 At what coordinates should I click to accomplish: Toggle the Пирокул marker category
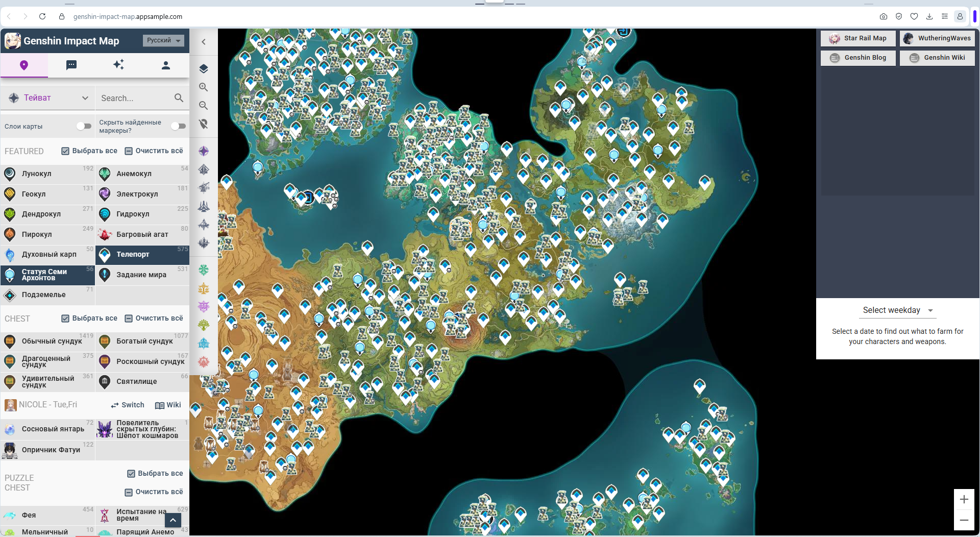(x=48, y=234)
